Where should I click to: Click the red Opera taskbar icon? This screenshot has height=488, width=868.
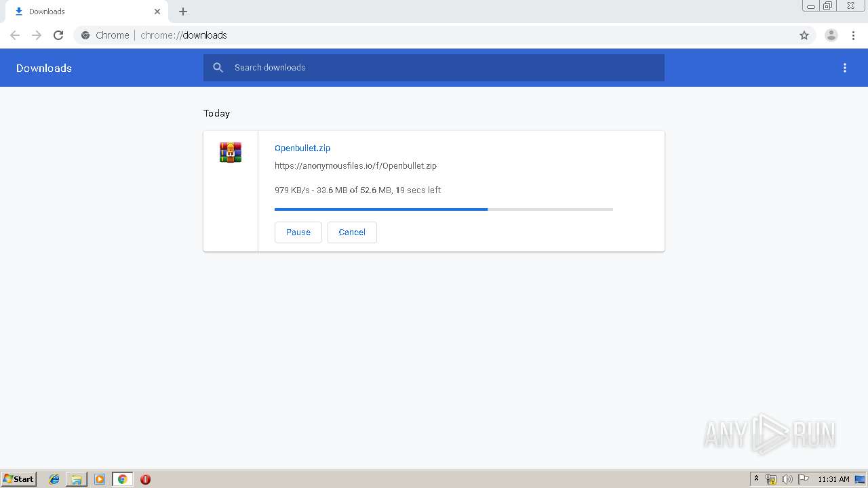145,479
